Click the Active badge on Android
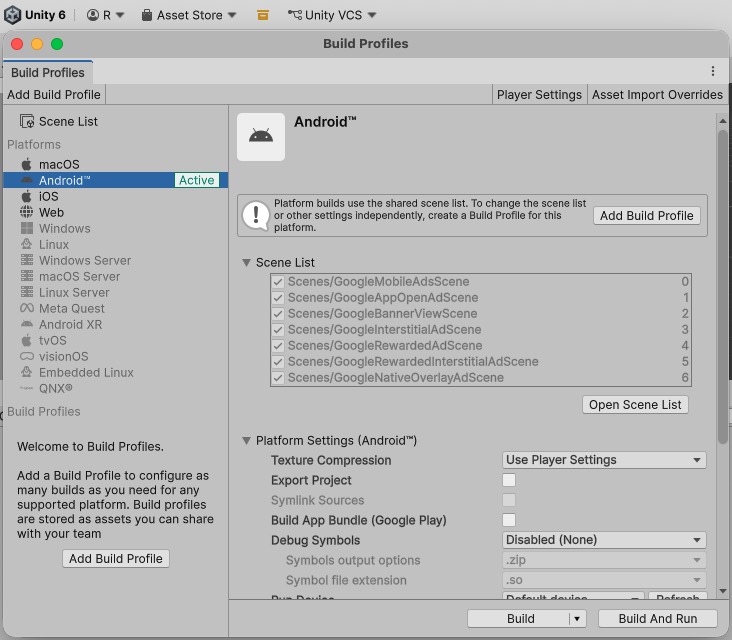The height and width of the screenshot is (640, 732). [197, 180]
